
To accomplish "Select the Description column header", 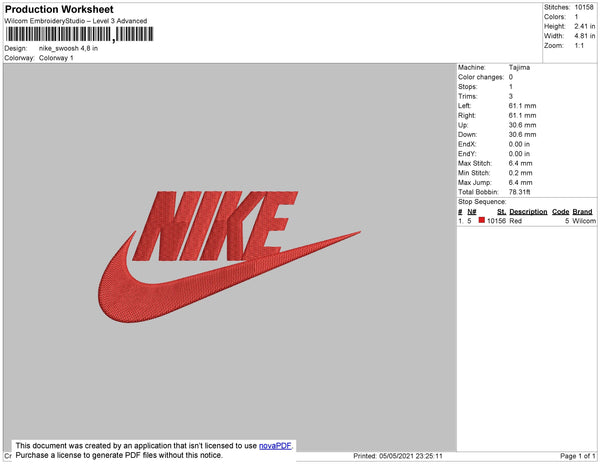I will (527, 212).
